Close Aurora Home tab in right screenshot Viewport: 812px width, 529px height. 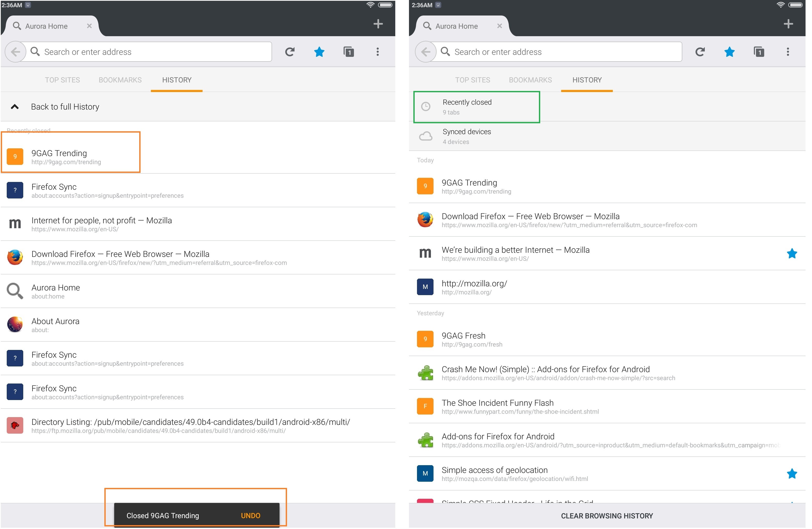click(499, 26)
